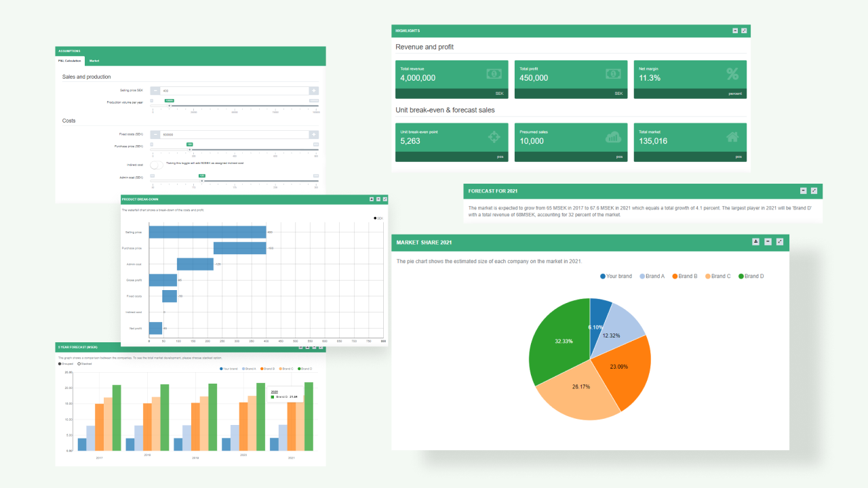The image size is (868, 488).
Task: Click the Production volume per year slider handle
Action: click(x=170, y=106)
